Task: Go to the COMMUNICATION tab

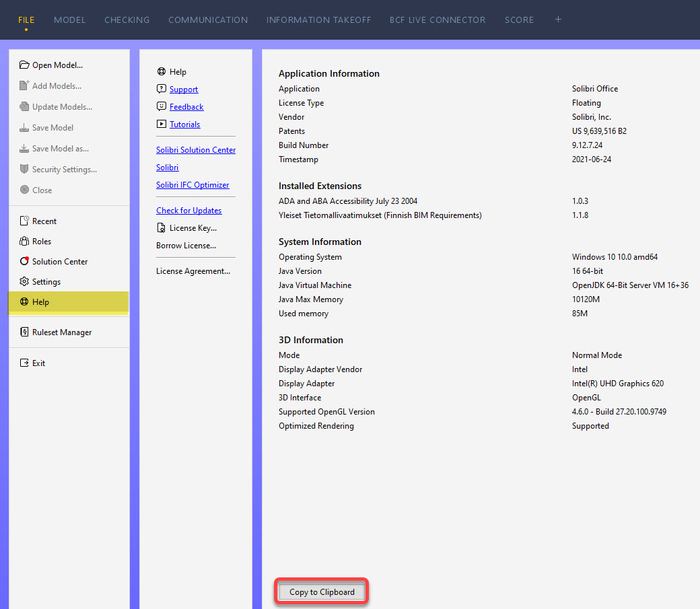Action: click(x=208, y=20)
